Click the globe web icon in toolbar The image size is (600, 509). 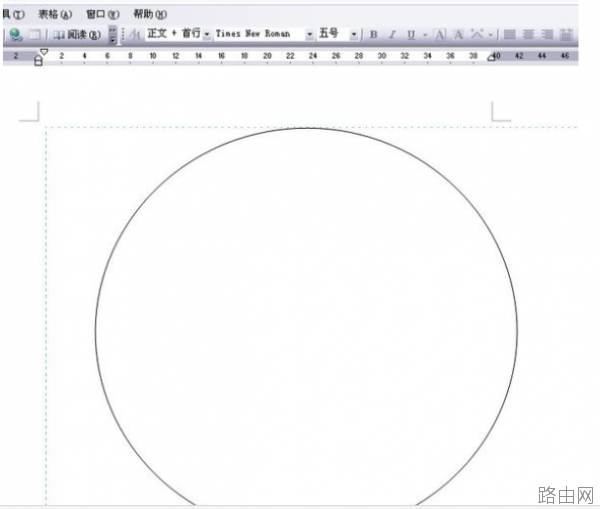pos(16,35)
